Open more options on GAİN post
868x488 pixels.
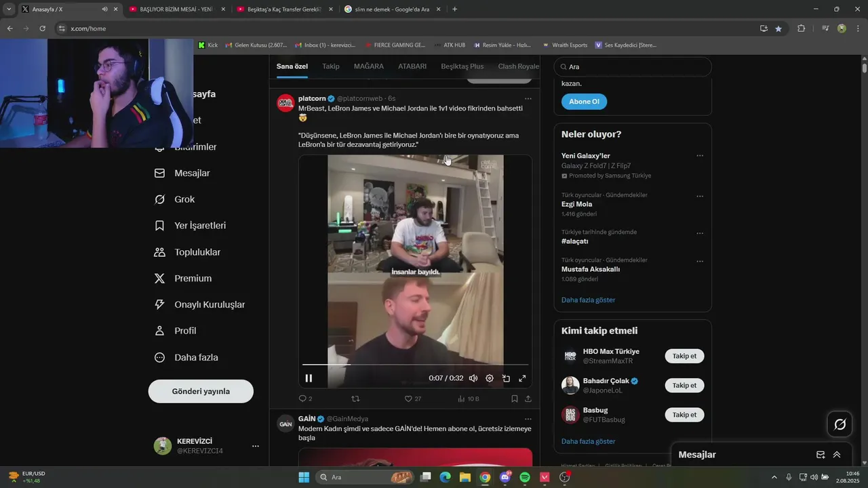pos(528,419)
